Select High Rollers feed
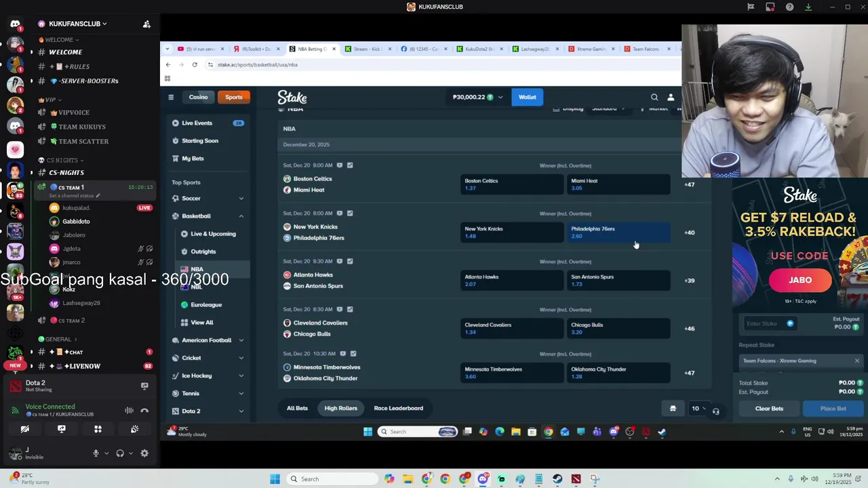This screenshot has width=868, height=488. 340,408
